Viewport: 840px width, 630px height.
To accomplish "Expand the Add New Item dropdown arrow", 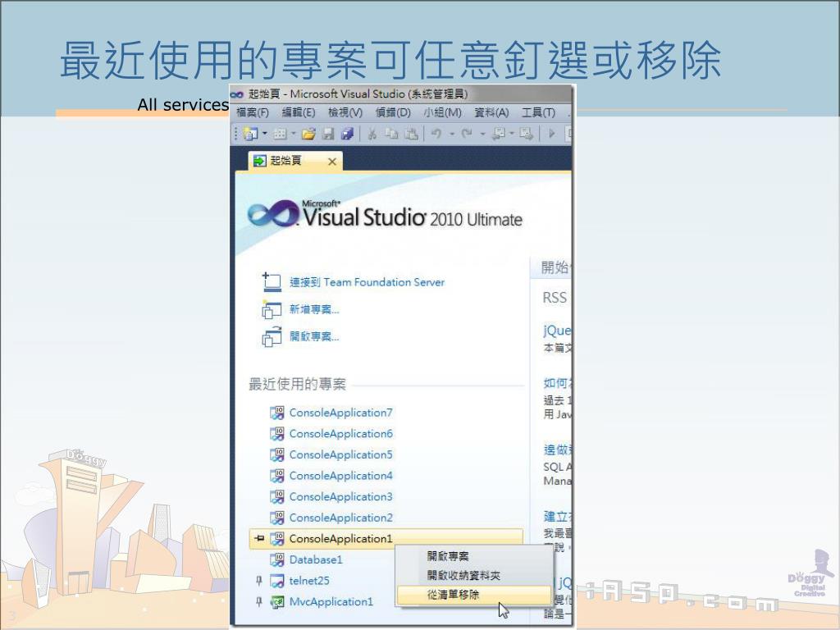I will click(294, 134).
